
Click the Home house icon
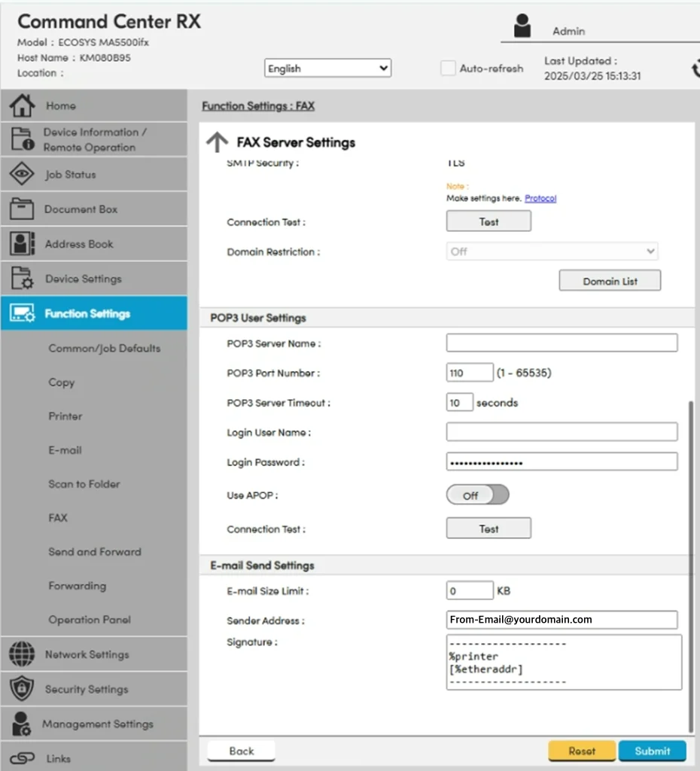(22, 106)
